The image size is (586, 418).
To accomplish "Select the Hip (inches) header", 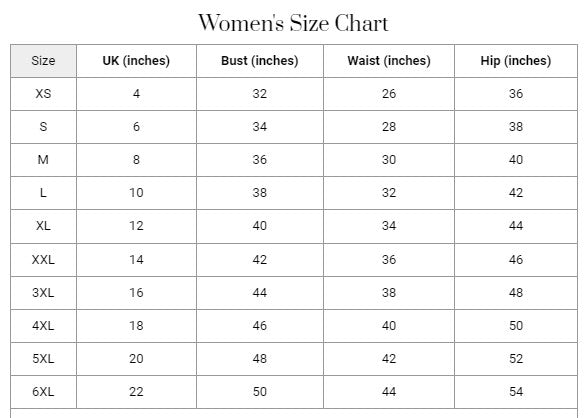I will tap(516, 61).
